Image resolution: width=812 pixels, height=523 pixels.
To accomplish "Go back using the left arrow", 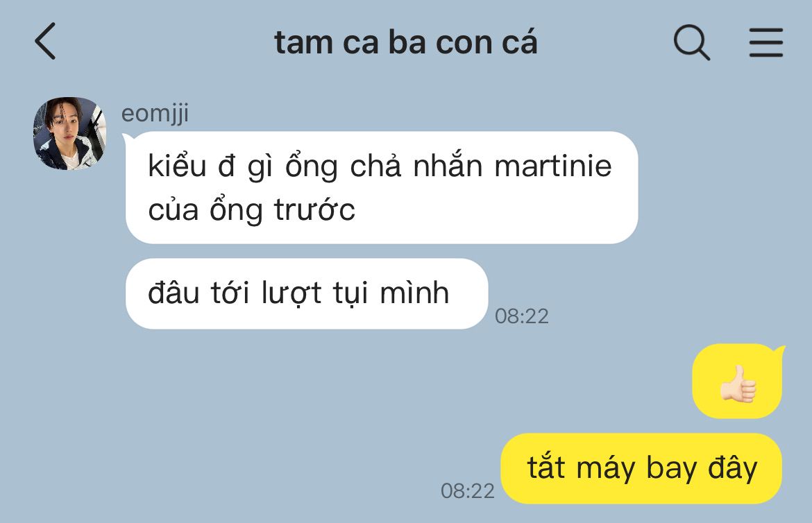I will point(46,42).
